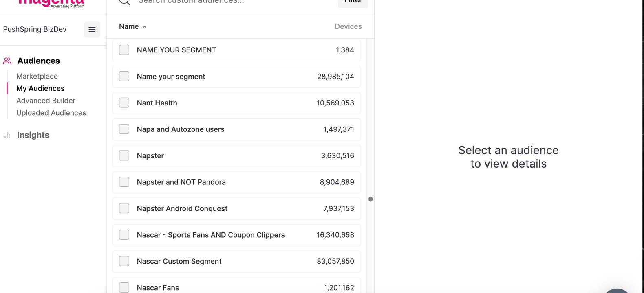Open the Marketplace section

coord(37,76)
